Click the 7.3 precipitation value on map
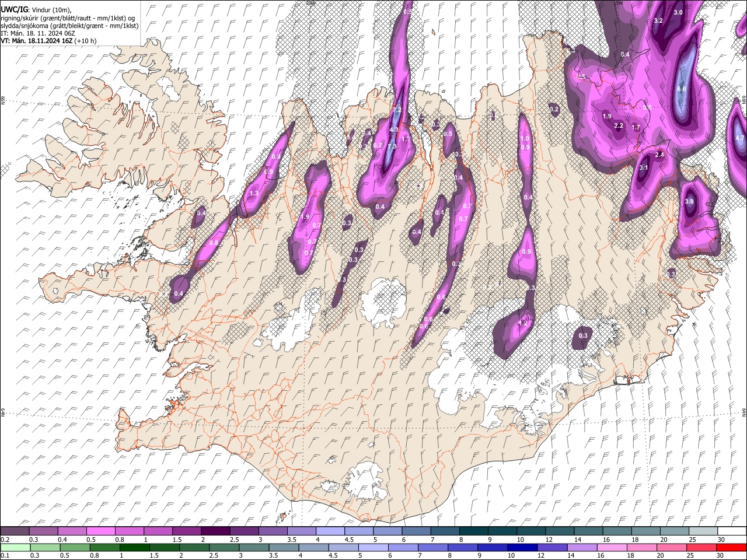Viewport: 747px width, 560px height. (392, 146)
